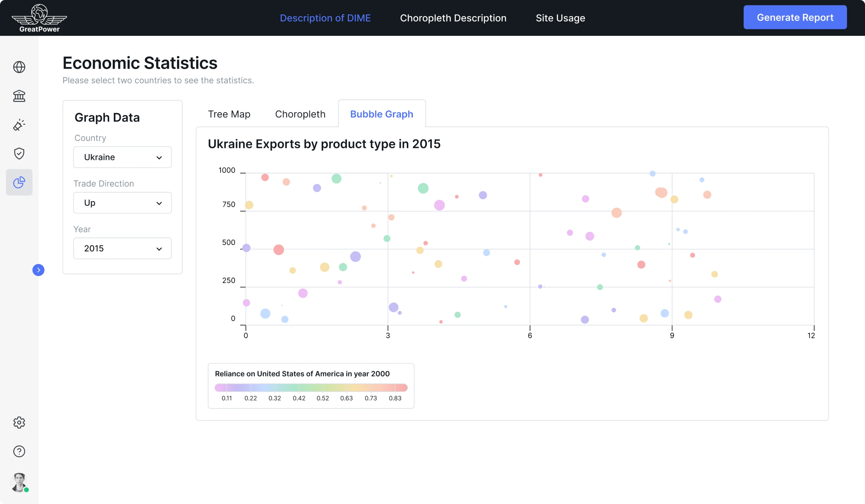Screen dimensions: 865x504
Task: Expand the Trade Direction dropdown
Action: tap(122, 202)
